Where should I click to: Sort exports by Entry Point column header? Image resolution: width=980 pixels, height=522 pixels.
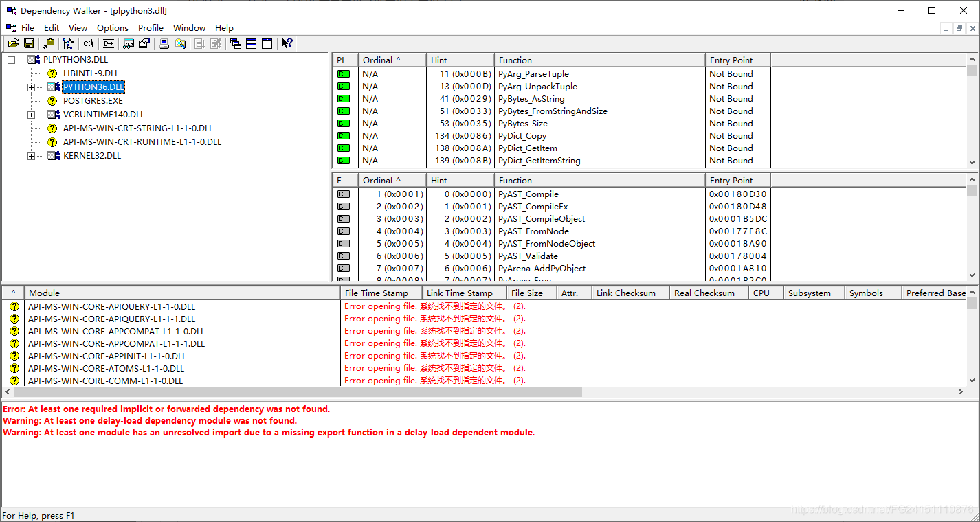737,181
